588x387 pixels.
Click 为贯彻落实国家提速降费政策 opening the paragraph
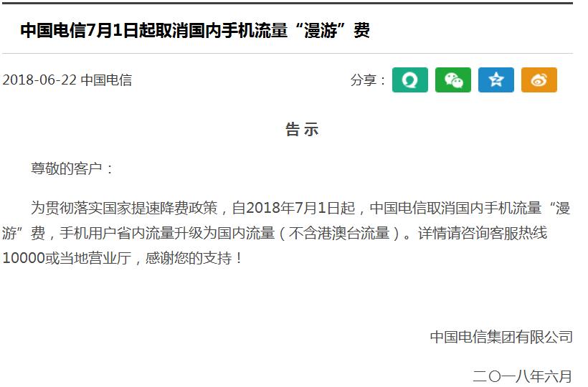coord(124,208)
